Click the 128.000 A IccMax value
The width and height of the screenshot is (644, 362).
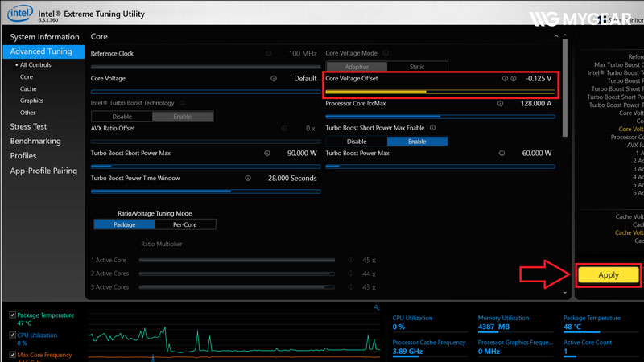pos(536,104)
